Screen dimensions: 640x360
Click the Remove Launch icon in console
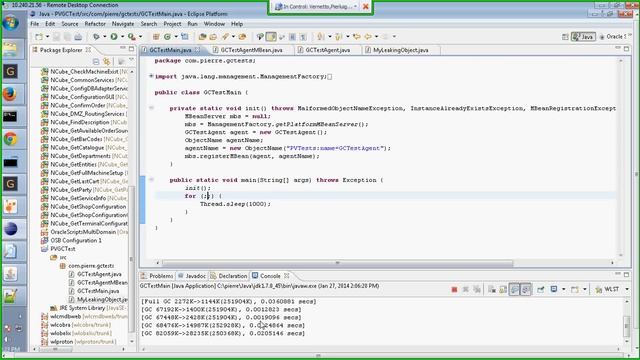pyautogui.click(x=465, y=289)
